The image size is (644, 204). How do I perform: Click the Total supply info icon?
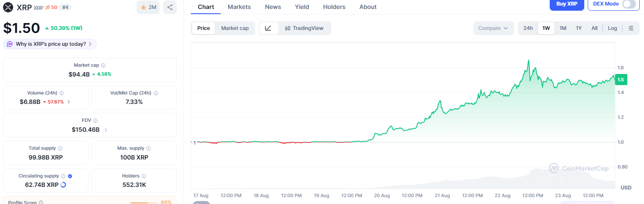coord(60,148)
